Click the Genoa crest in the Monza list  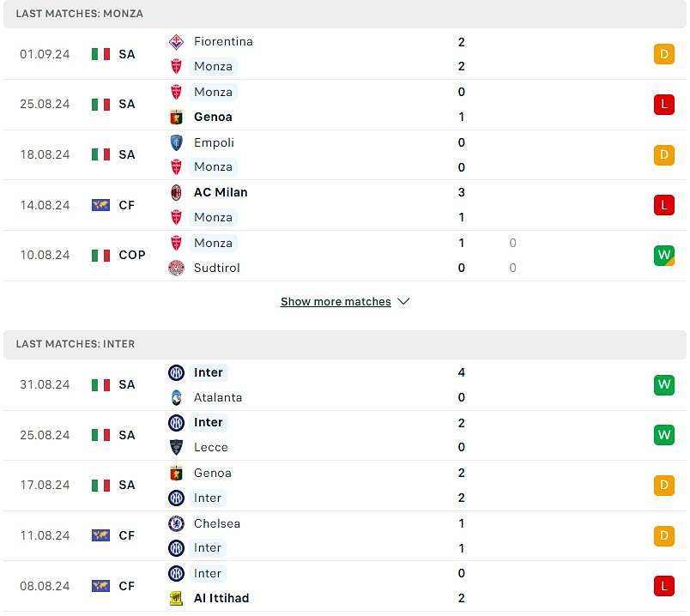(176, 117)
